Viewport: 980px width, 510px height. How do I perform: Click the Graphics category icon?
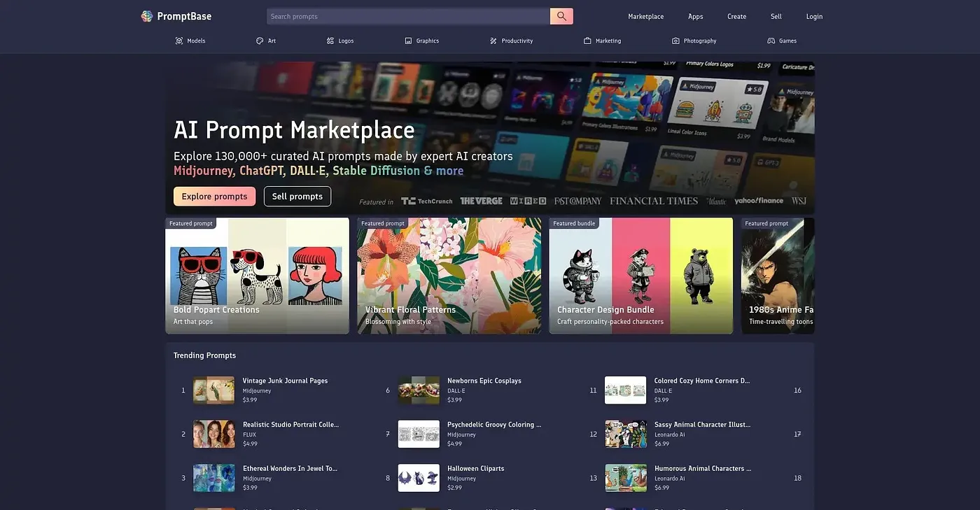point(408,41)
